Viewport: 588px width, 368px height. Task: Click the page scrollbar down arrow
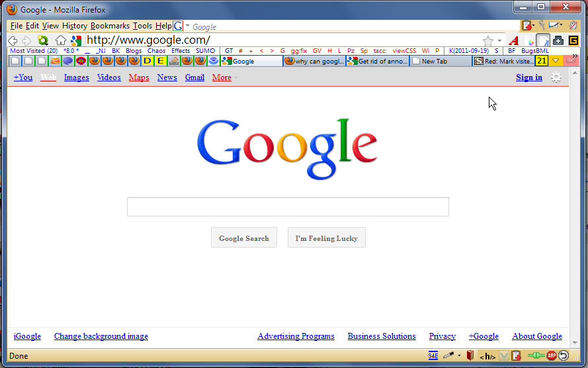pyautogui.click(x=575, y=342)
